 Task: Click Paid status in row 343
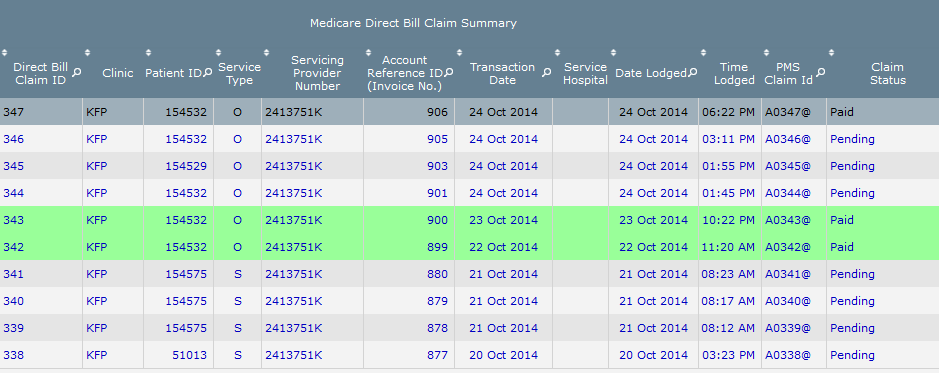point(842,220)
